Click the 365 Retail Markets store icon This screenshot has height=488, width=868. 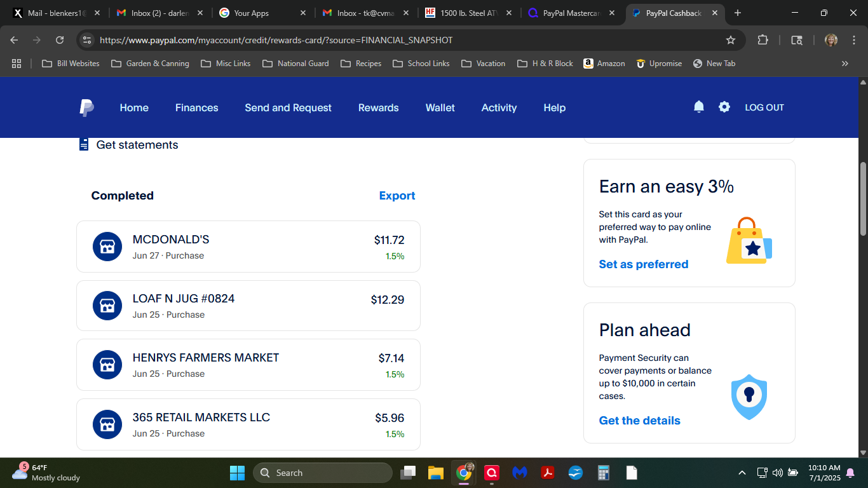pyautogui.click(x=107, y=424)
